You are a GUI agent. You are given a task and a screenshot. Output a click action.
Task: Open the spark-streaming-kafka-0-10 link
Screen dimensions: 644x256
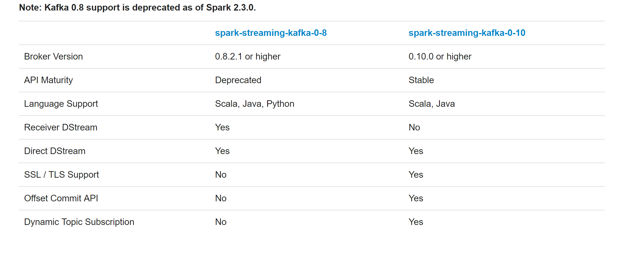click(467, 33)
